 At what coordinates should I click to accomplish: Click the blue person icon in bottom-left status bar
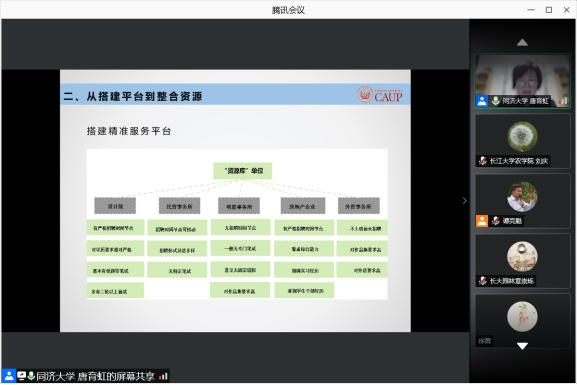(9, 376)
